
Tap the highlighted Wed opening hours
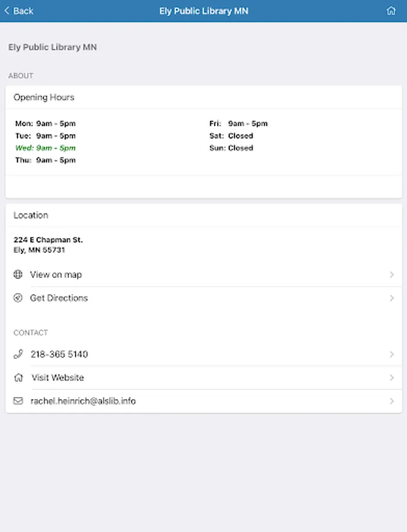pyautogui.click(x=45, y=148)
